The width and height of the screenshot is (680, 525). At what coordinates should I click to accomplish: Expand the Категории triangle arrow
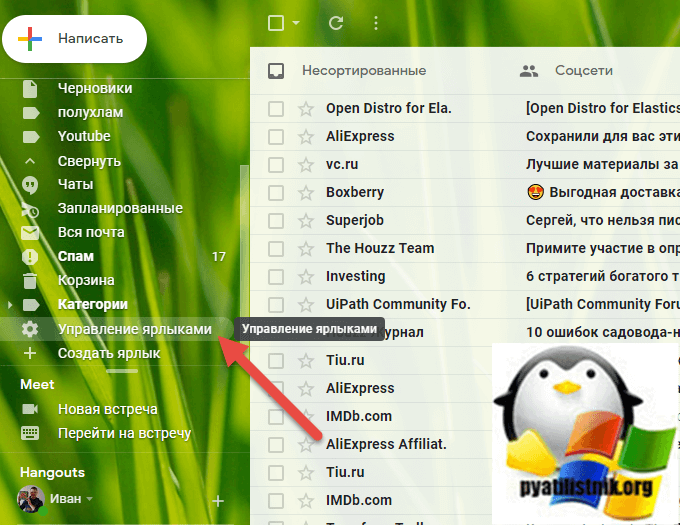click(10, 305)
